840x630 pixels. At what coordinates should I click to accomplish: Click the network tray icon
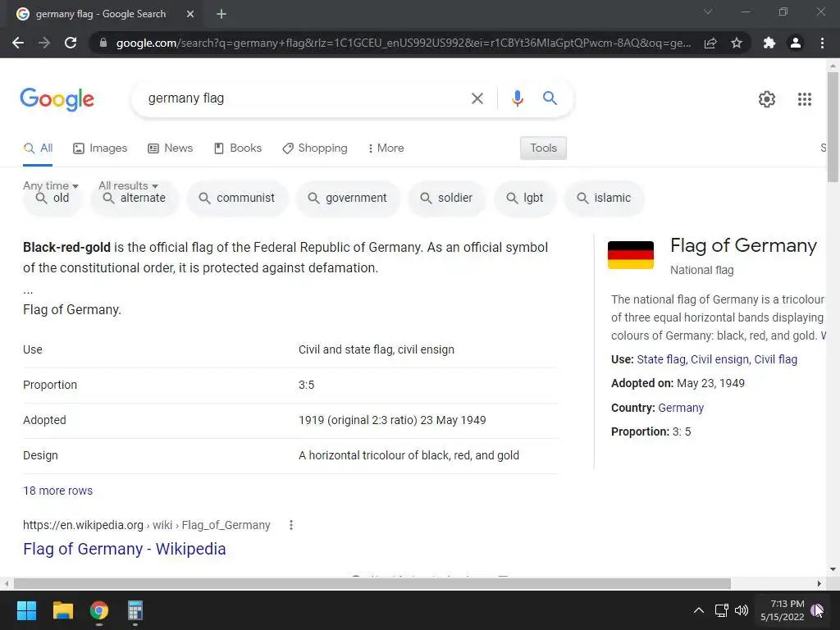721,610
